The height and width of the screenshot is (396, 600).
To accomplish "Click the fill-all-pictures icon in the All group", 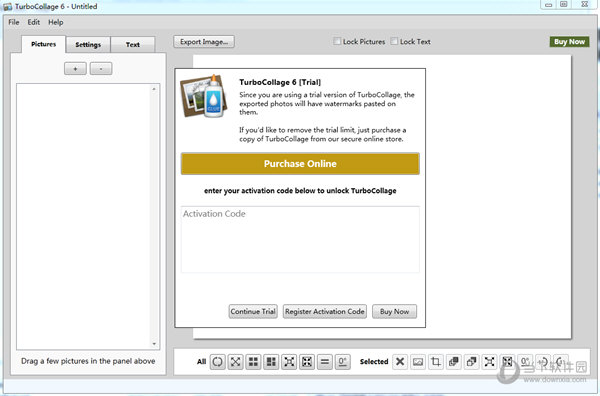I will click(307, 362).
